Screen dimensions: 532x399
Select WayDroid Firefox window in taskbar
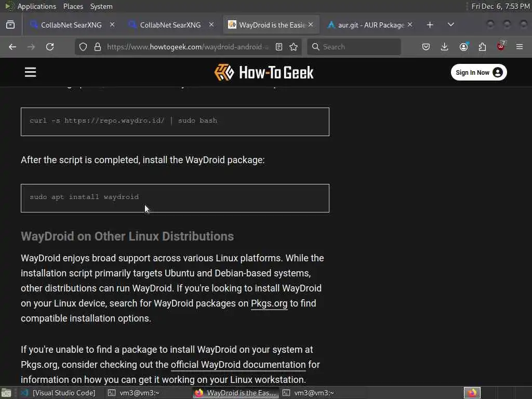coord(236,393)
